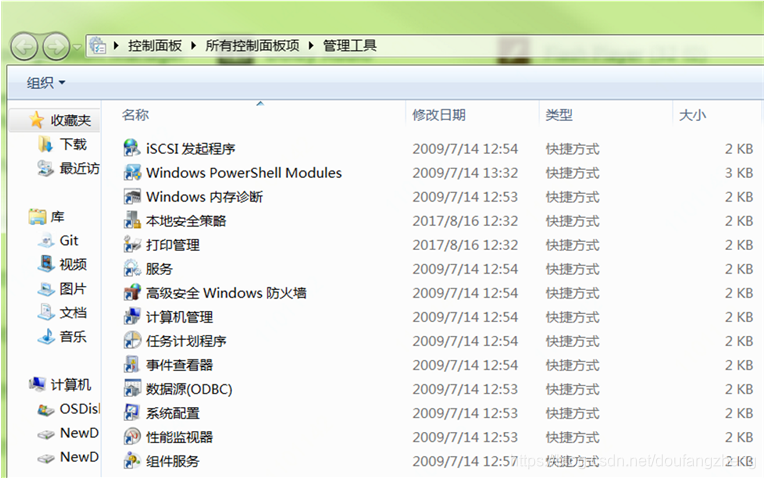Click the 库 libraries icon

[x=37, y=217]
